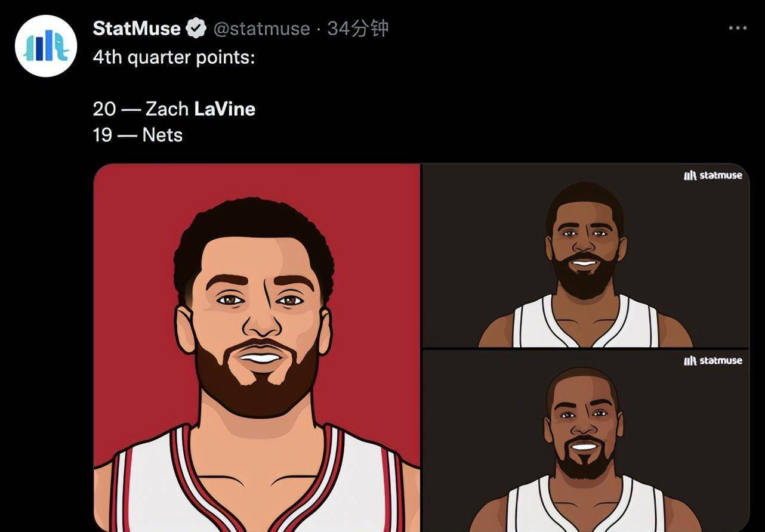Open the three-dot more options menu
Image resolution: width=765 pixels, height=532 pixels.
[738, 28]
